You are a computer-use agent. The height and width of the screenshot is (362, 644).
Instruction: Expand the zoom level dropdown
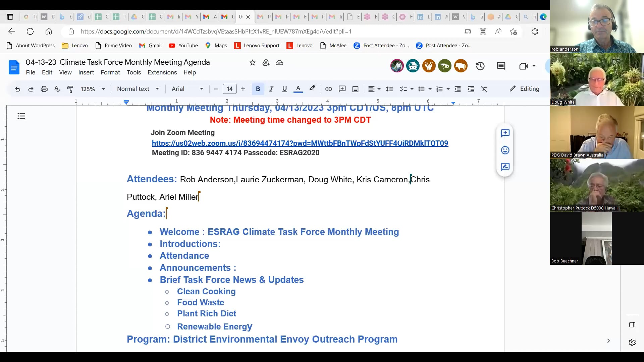point(92,89)
